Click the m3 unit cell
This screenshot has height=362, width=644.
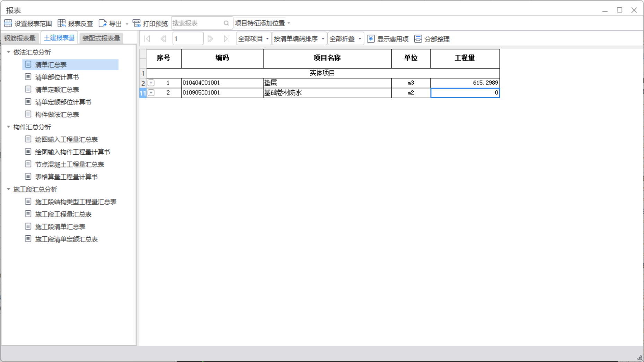(x=411, y=83)
